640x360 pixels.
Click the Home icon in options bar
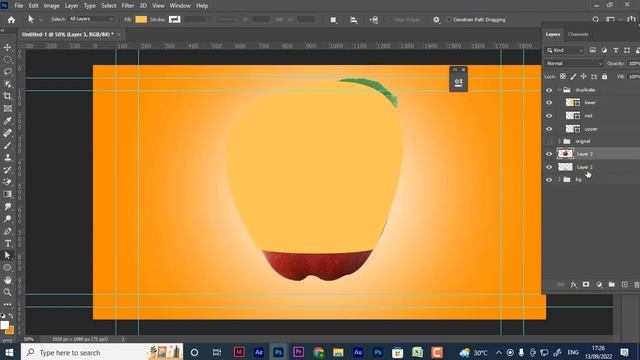point(11,20)
